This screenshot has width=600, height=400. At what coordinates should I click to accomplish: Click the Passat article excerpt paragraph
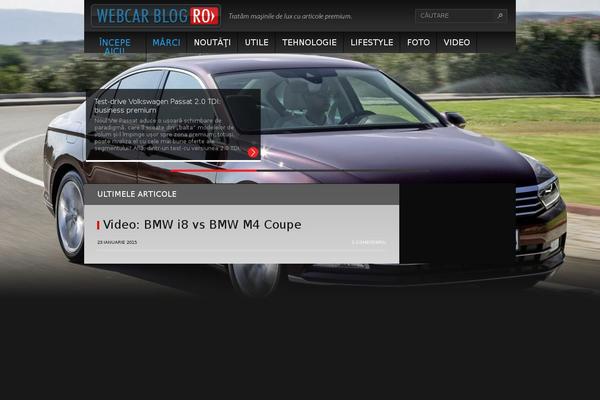point(167,134)
